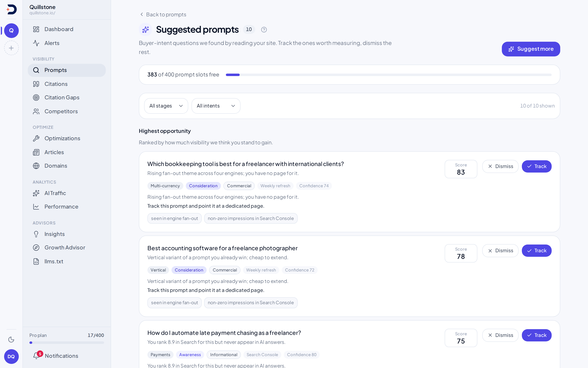Click the Growth Advisor compass icon
The width and height of the screenshot is (588, 368).
coord(36,248)
